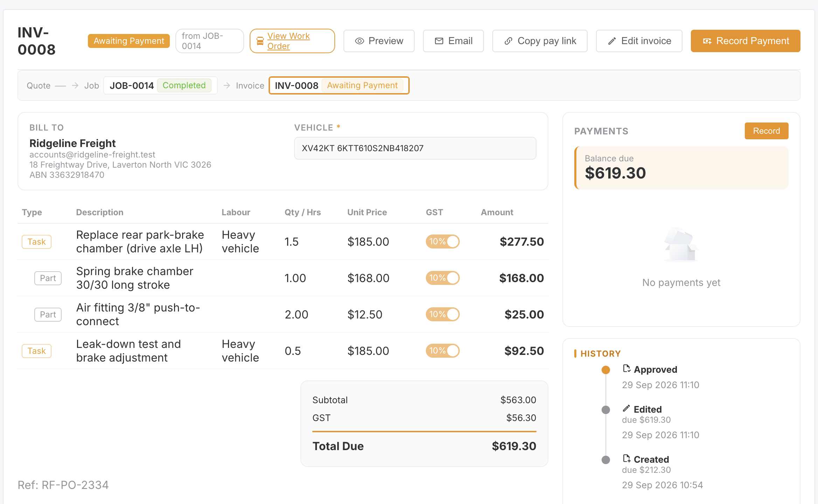Image resolution: width=818 pixels, height=504 pixels.
Task: Click the Task tag on Leak-down test row
Action: click(x=37, y=351)
